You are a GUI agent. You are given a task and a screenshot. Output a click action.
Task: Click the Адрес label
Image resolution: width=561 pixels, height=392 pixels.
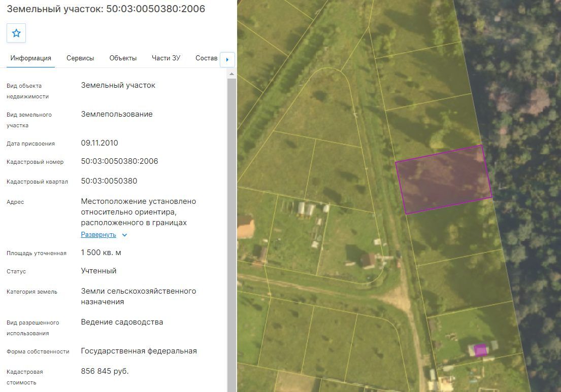[15, 202]
